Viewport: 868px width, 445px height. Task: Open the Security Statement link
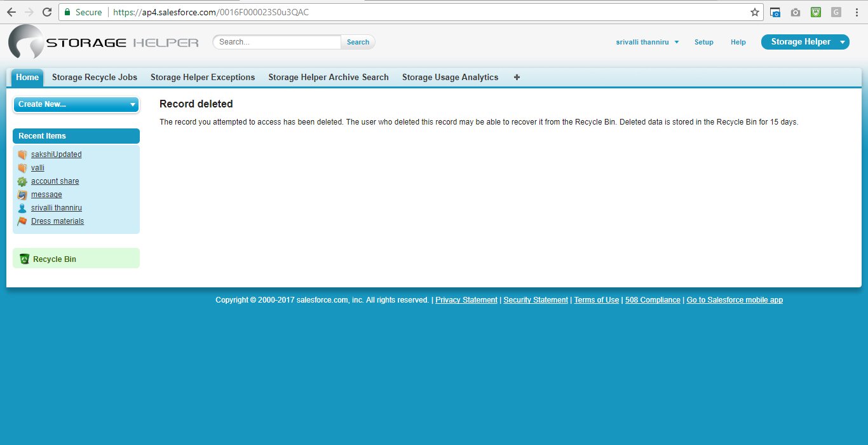[x=536, y=300]
